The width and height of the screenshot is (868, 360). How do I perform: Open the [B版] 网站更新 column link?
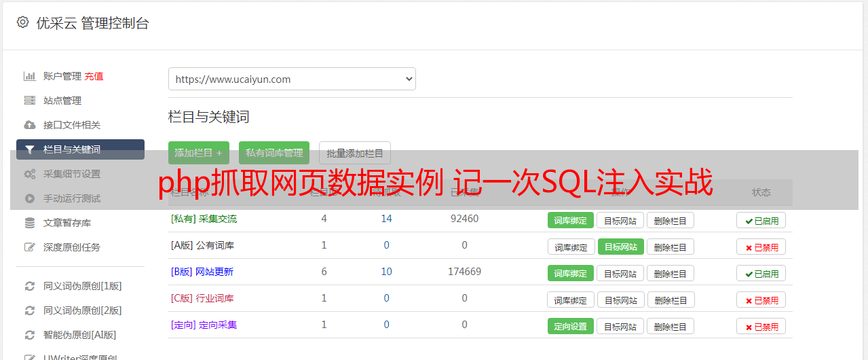pyautogui.click(x=202, y=272)
